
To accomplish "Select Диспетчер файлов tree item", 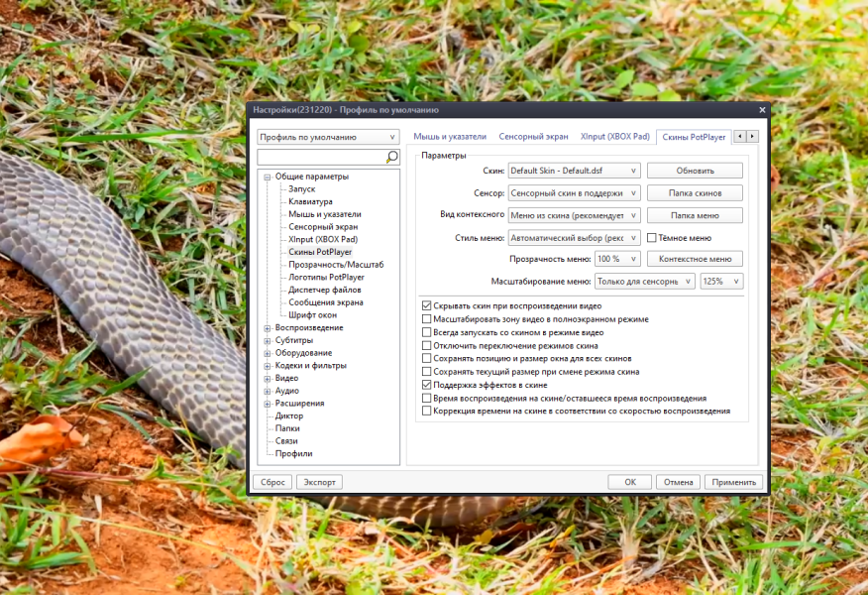I will tap(324, 290).
